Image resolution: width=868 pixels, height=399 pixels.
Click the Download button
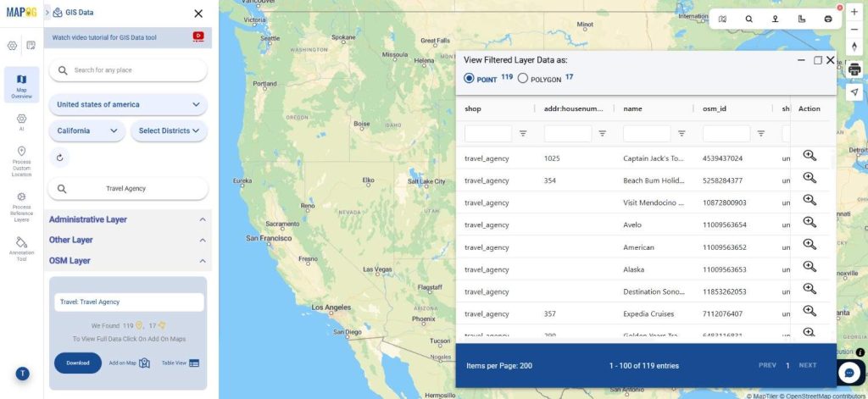pos(78,363)
